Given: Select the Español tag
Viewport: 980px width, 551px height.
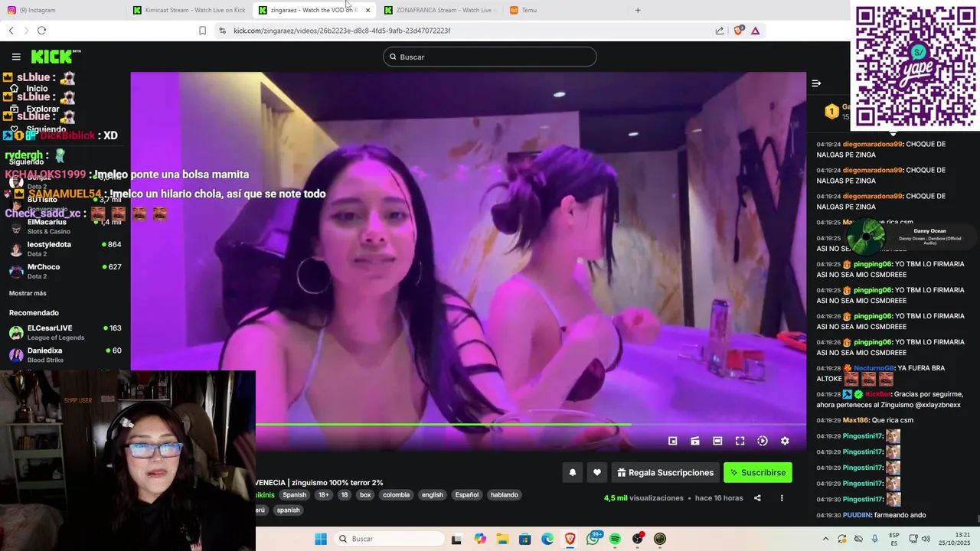Looking at the screenshot, I should click(467, 495).
